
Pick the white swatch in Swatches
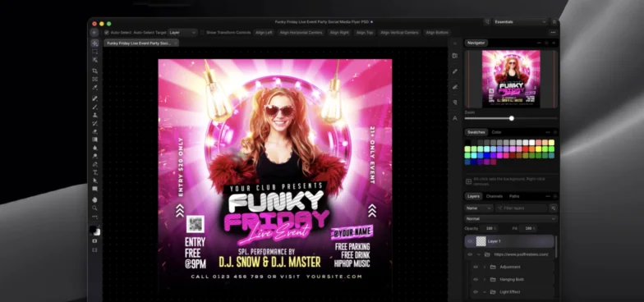click(x=532, y=143)
